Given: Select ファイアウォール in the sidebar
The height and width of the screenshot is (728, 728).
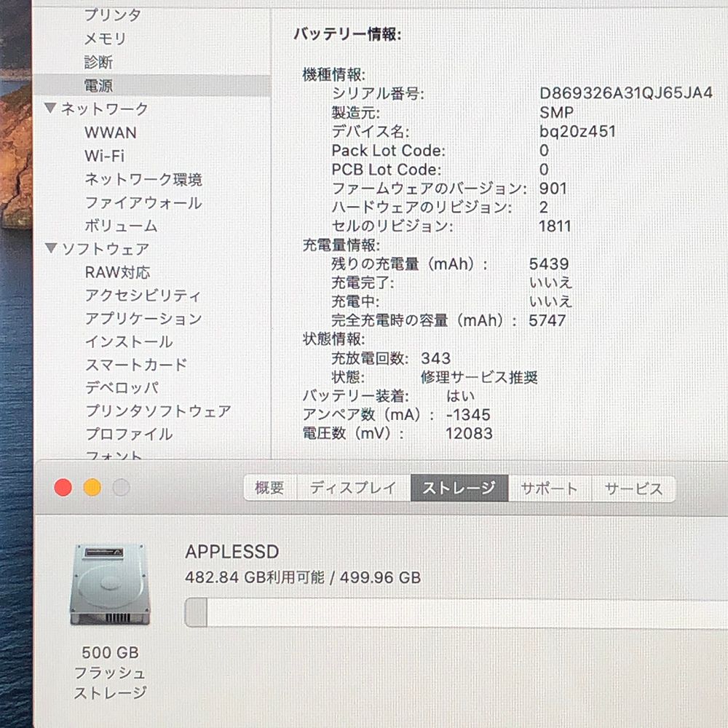Looking at the screenshot, I should click(143, 202).
